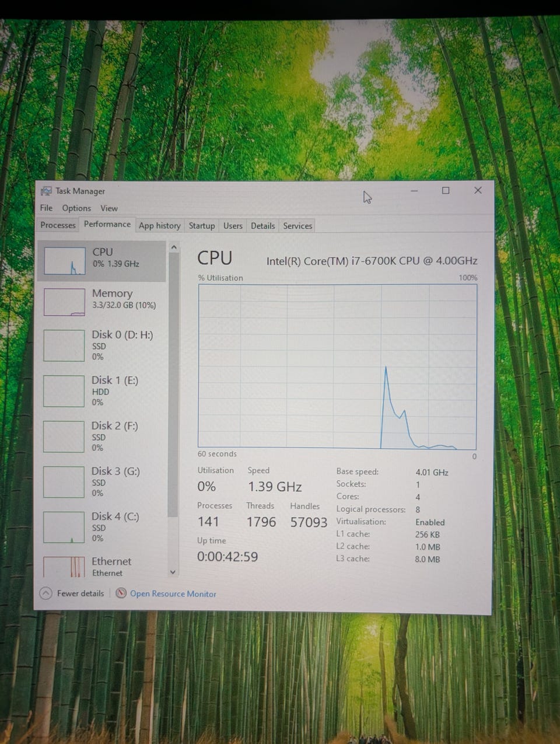Click the Memory 3.3/32.0 GB (10%) text
The image size is (560, 744).
coord(124,305)
